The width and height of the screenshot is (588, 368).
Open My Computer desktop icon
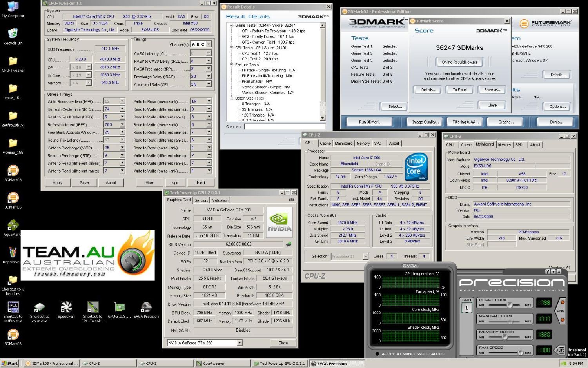[13, 9]
